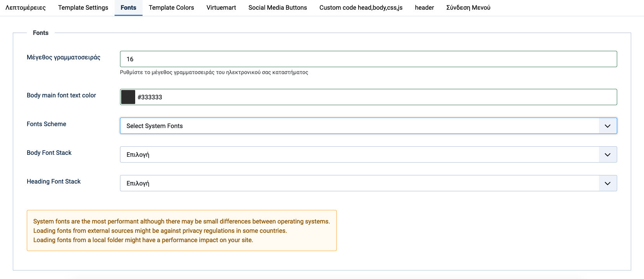Click the font size field showing 16
This screenshot has width=644, height=279.
(x=368, y=59)
